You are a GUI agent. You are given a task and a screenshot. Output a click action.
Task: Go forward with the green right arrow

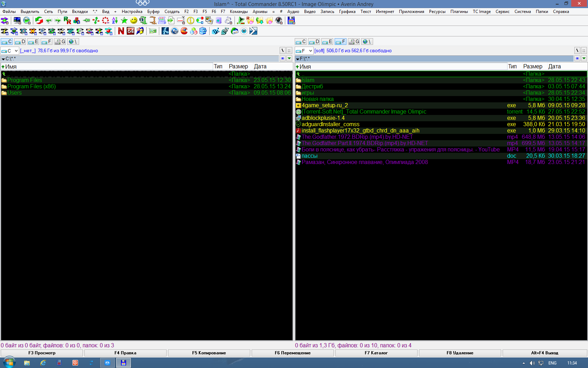(x=58, y=21)
